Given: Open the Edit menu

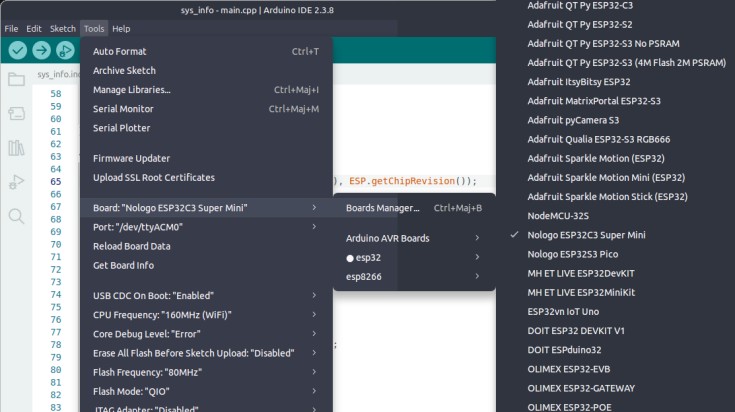Looking at the screenshot, I should coord(34,29).
